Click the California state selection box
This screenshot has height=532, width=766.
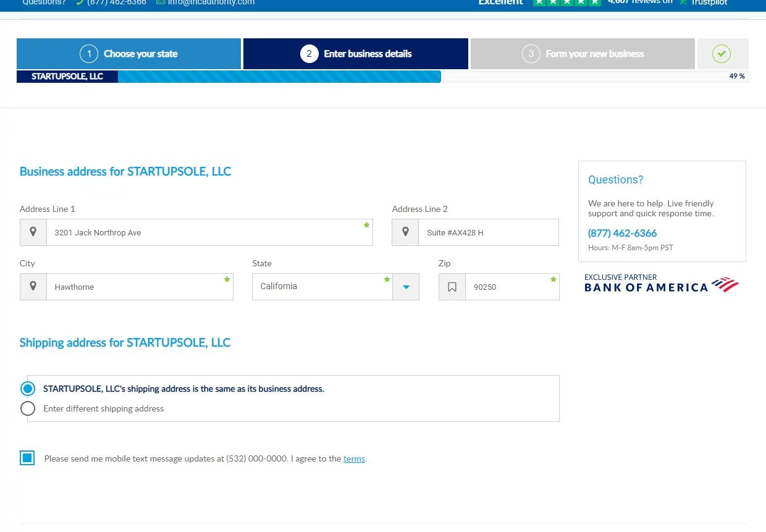pyautogui.click(x=321, y=287)
